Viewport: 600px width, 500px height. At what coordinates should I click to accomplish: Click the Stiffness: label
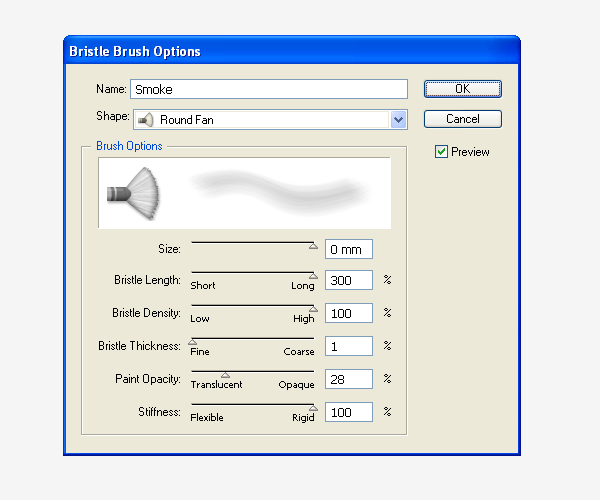[x=159, y=412]
